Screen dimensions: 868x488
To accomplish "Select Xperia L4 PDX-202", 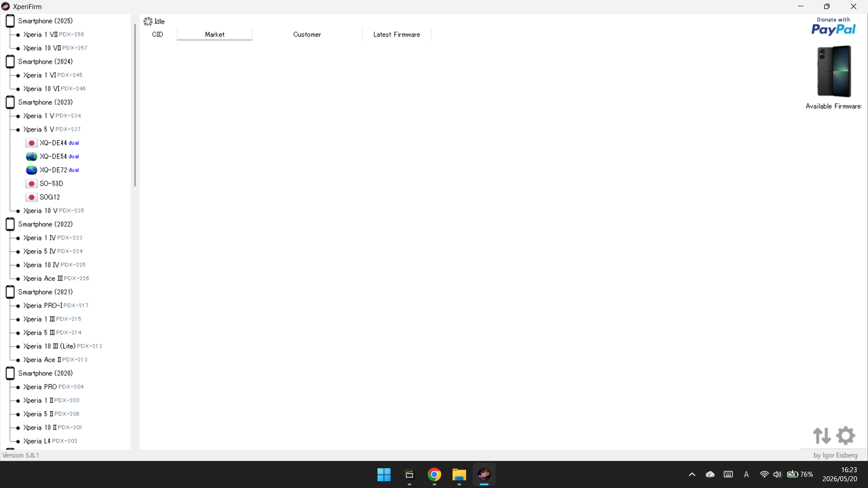I will pyautogui.click(x=50, y=441).
